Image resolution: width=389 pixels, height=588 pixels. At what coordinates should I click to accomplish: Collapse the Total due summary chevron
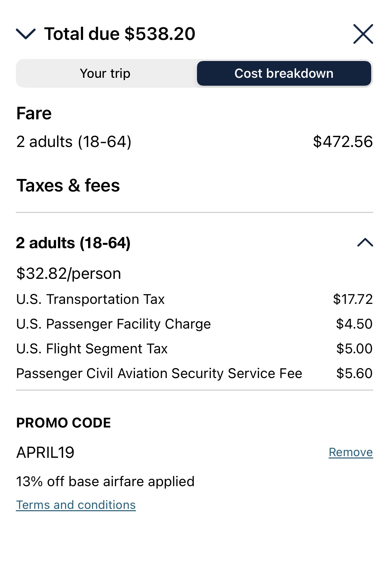(26, 34)
